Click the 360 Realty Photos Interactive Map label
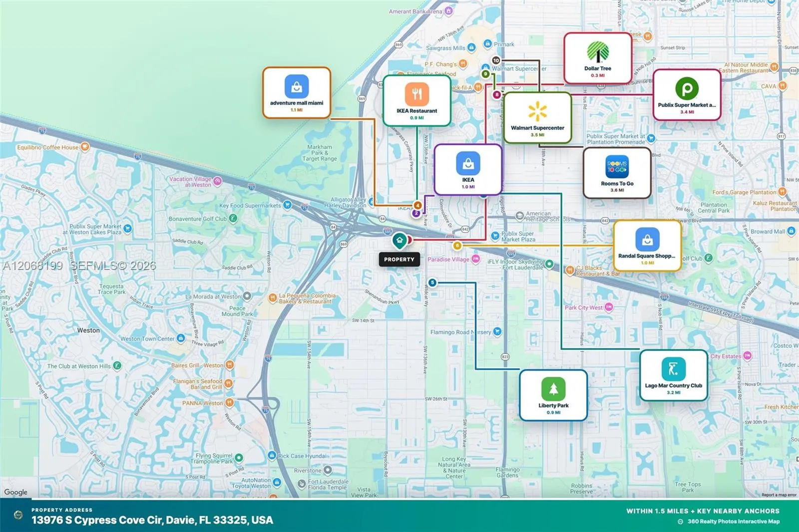The image size is (799, 532). click(734, 522)
